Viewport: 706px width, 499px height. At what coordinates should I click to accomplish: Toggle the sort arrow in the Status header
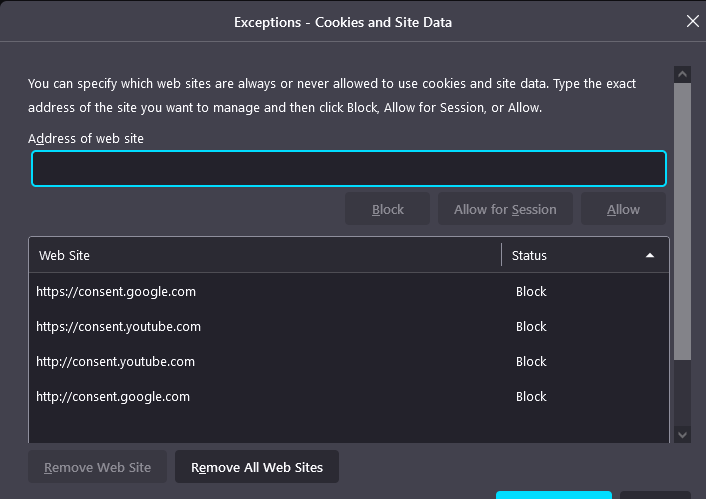click(650, 255)
